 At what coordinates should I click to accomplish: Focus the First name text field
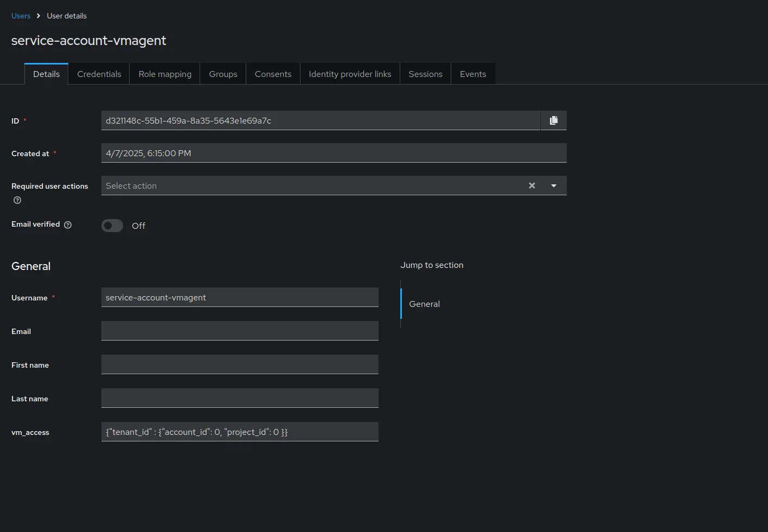coord(240,364)
